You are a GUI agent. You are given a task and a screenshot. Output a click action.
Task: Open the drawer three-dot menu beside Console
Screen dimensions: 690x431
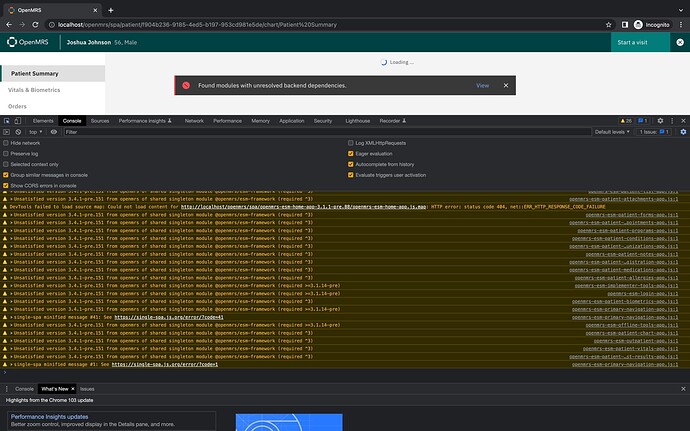(x=7, y=389)
